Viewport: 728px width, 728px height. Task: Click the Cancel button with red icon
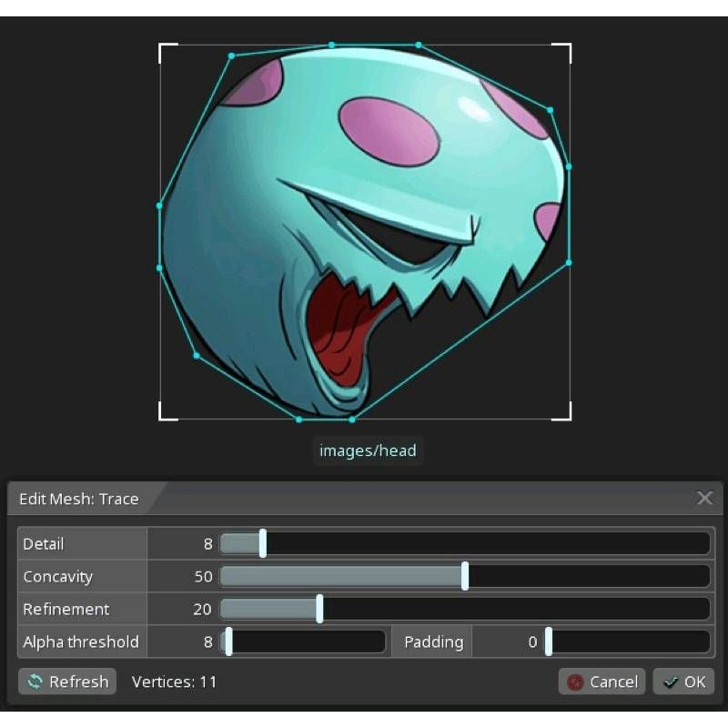click(602, 682)
